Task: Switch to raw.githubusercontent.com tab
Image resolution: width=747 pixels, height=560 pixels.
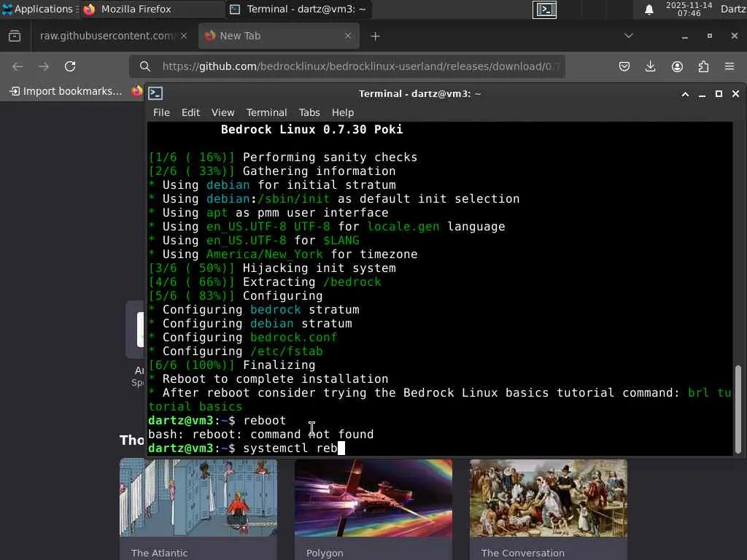Action: 107,36
